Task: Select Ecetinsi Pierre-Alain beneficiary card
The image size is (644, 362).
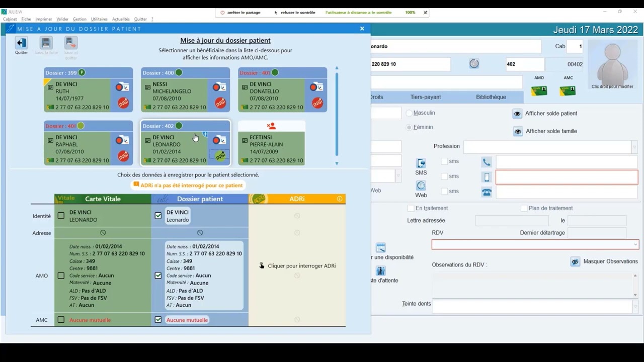Action: click(271, 144)
